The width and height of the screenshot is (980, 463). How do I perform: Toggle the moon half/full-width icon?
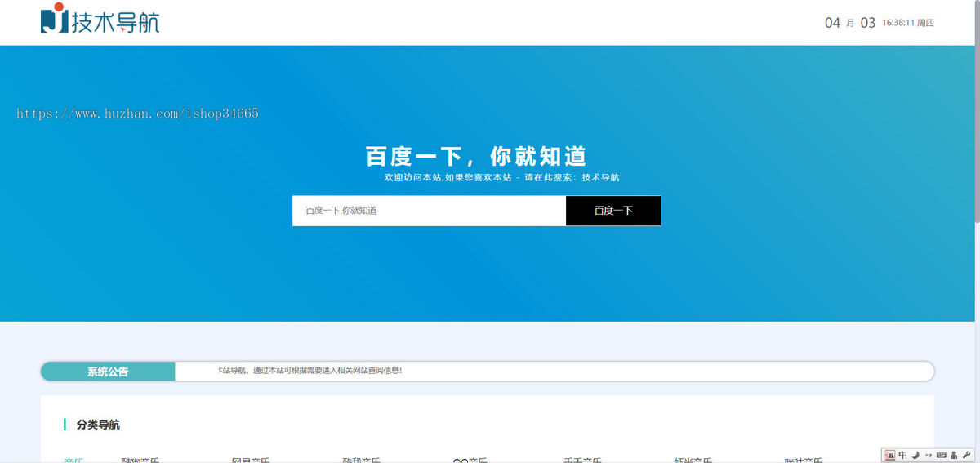tap(915, 455)
